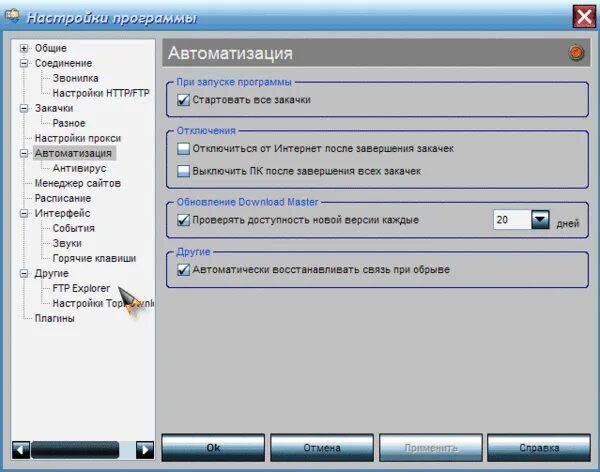Collapse the Автоматизация tree node
Image resolution: width=600 pixels, height=472 pixels.
24,153
